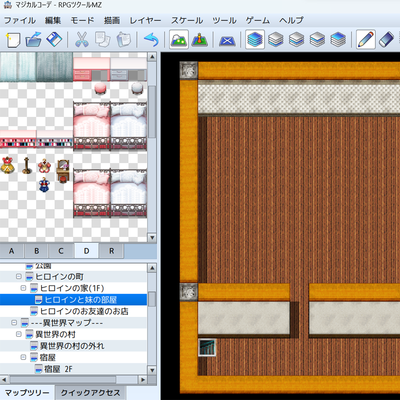Image resolution: width=400 pixels, height=400 pixels.
Task: Click the Cut scissors icon
Action: click(82, 40)
